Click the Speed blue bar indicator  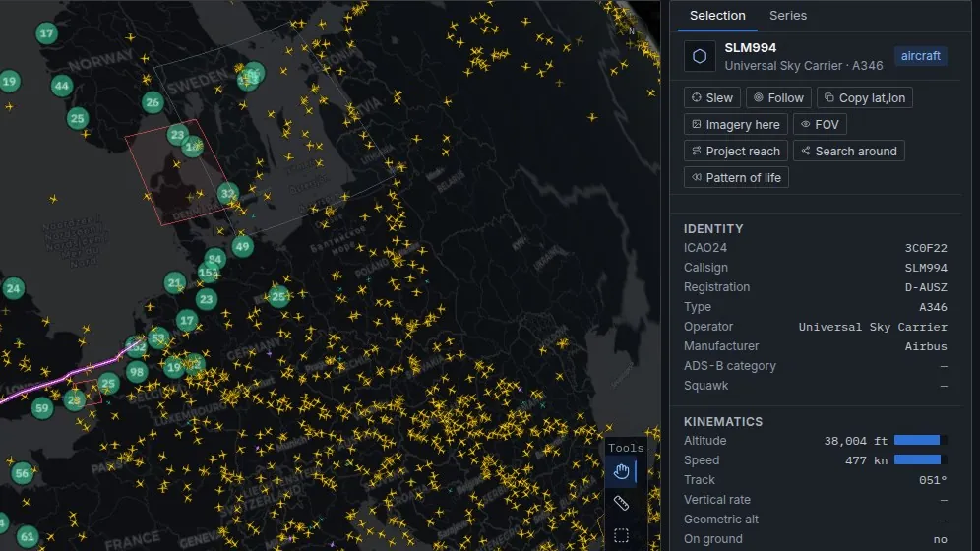tap(920, 459)
